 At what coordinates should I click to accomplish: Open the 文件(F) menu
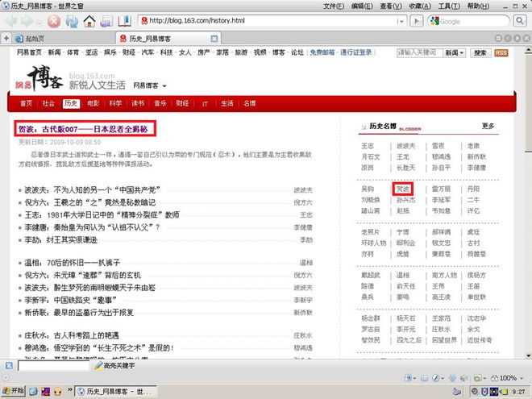click(x=334, y=6)
